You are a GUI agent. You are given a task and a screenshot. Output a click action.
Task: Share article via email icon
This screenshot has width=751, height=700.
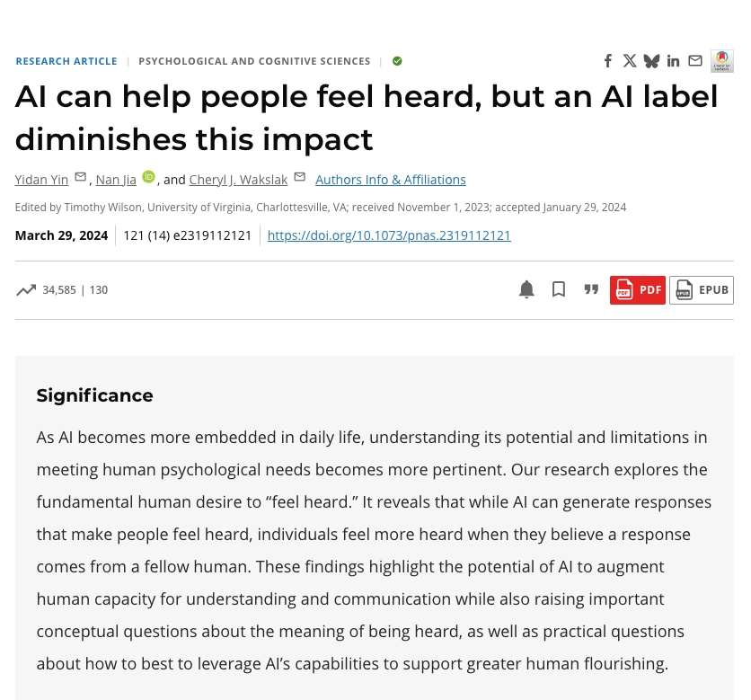click(695, 61)
